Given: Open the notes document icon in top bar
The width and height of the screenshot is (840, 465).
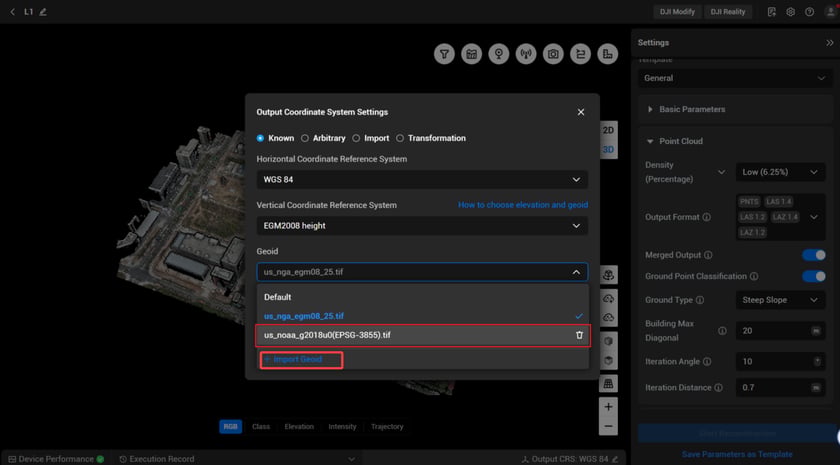Looking at the screenshot, I should click(x=771, y=12).
